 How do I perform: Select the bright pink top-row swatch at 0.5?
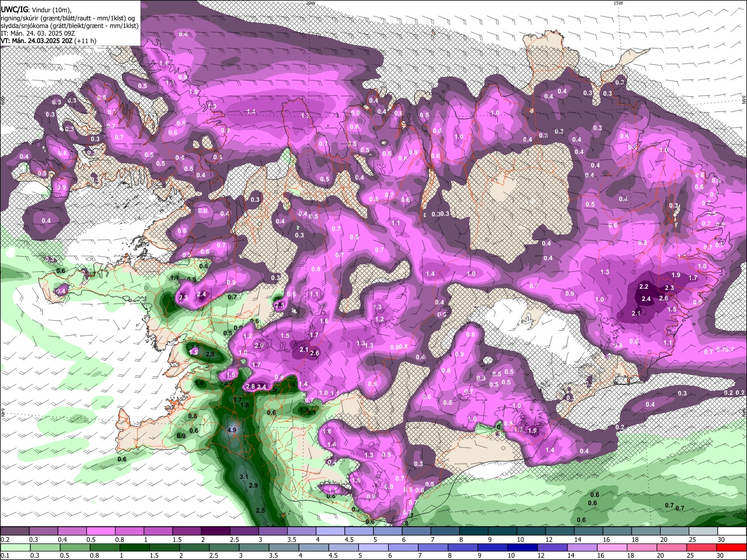point(100,531)
